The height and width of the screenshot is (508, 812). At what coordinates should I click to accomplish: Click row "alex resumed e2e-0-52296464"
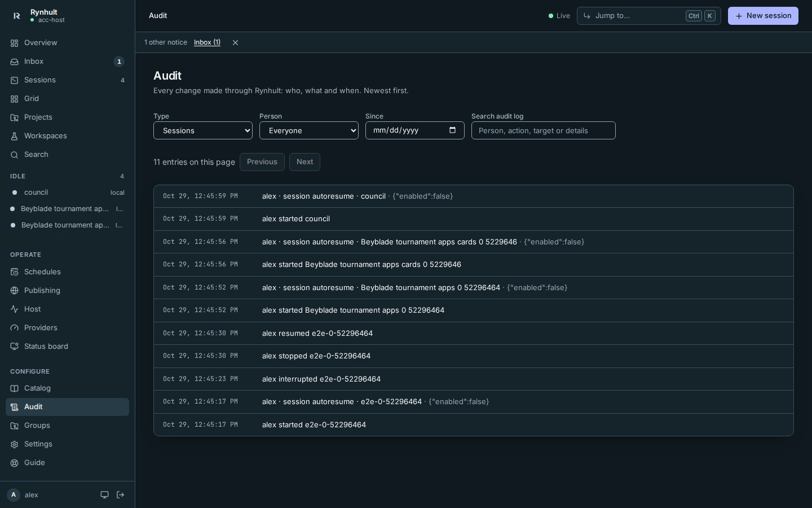pyautogui.click(x=474, y=334)
